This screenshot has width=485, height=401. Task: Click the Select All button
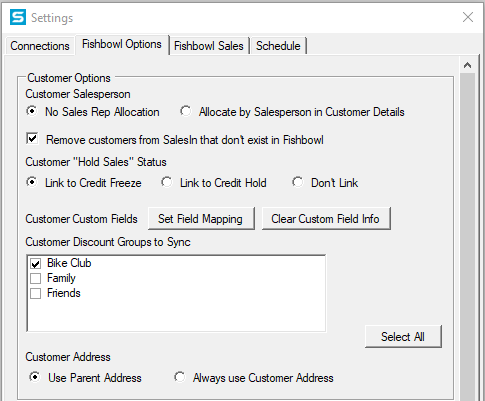pos(403,337)
